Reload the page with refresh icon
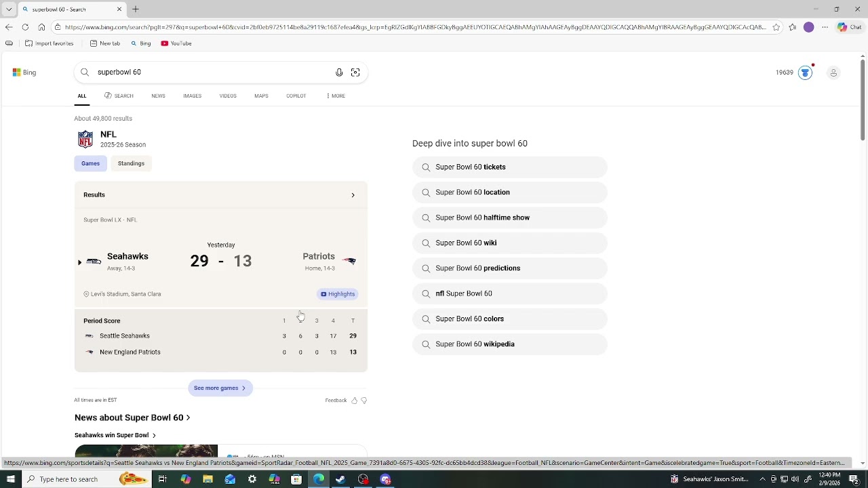Image resolution: width=868 pixels, height=488 pixels. (x=25, y=27)
